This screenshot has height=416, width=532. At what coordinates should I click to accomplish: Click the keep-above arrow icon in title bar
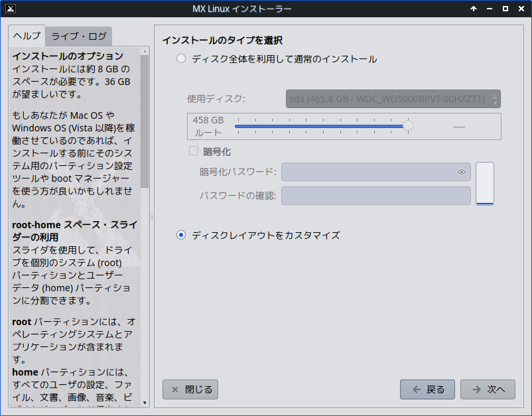474,9
